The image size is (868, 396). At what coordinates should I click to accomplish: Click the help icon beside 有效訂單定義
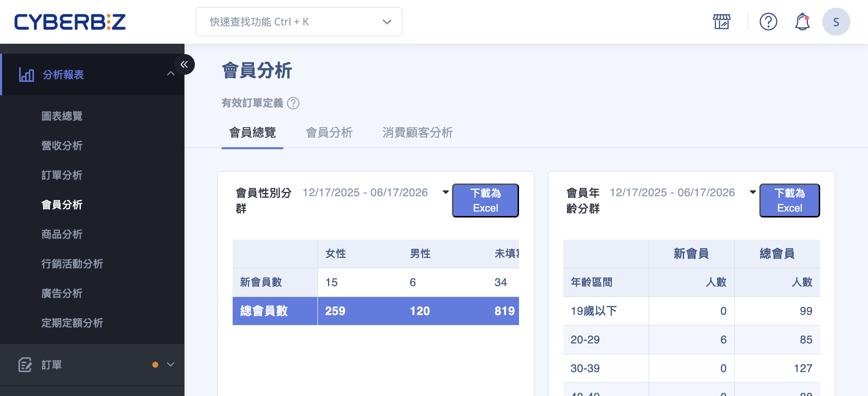[293, 103]
